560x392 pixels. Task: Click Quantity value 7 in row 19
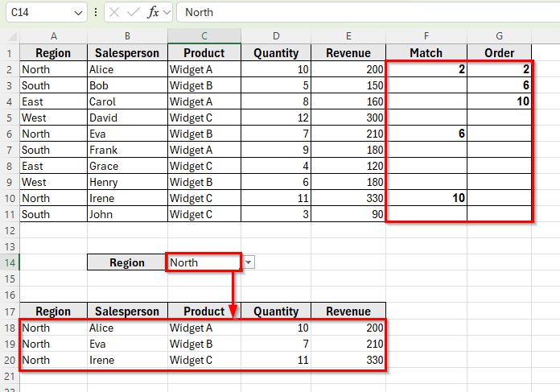coord(276,344)
